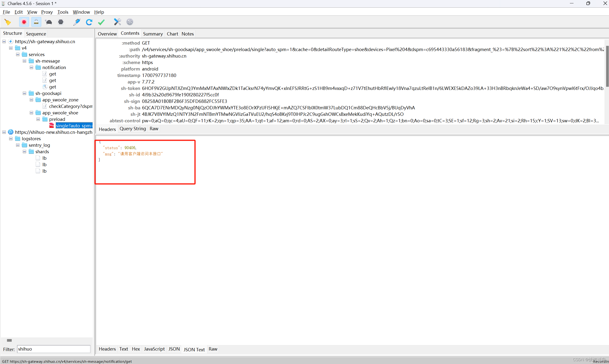Viewport: 609px width, 364px height.
Task: Click the hexagon Breakpoints icon
Action: tap(61, 22)
